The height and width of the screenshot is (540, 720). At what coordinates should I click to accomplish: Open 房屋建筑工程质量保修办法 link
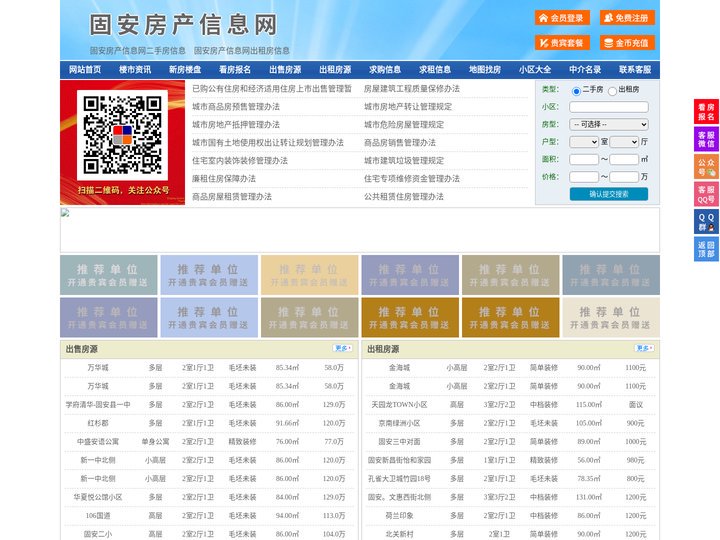click(412, 89)
